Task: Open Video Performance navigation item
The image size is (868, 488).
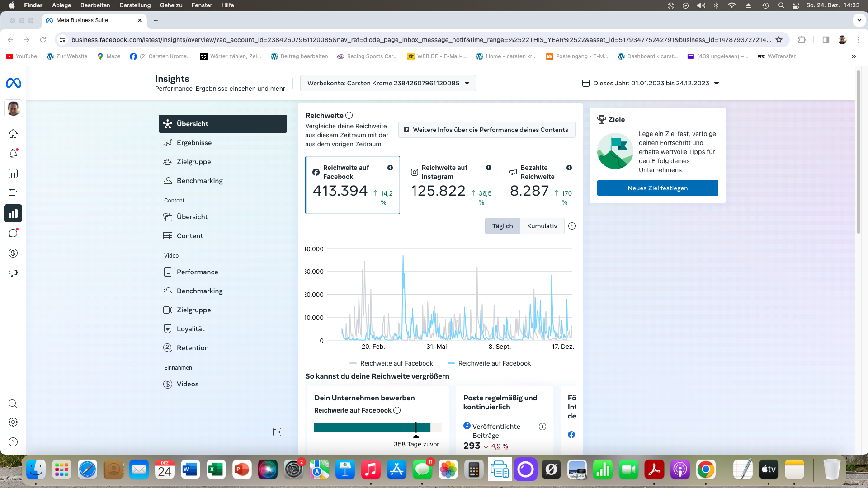Action: tap(223, 272)
